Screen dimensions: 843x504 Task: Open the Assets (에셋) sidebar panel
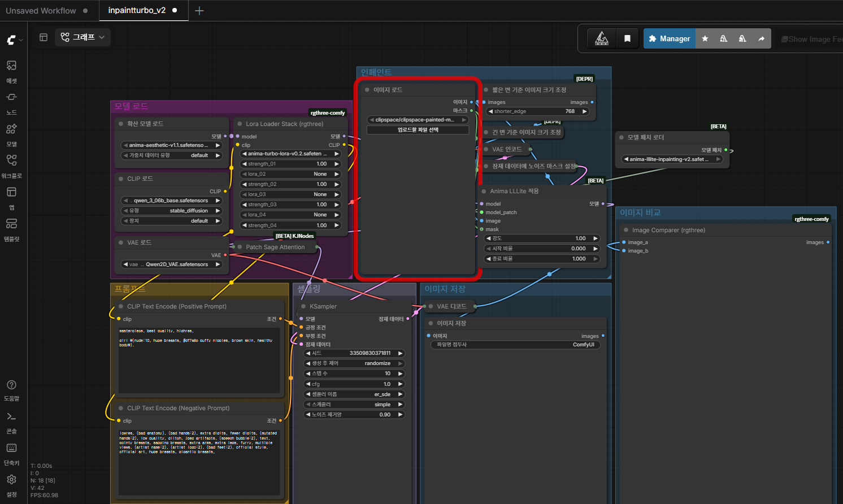click(11, 72)
